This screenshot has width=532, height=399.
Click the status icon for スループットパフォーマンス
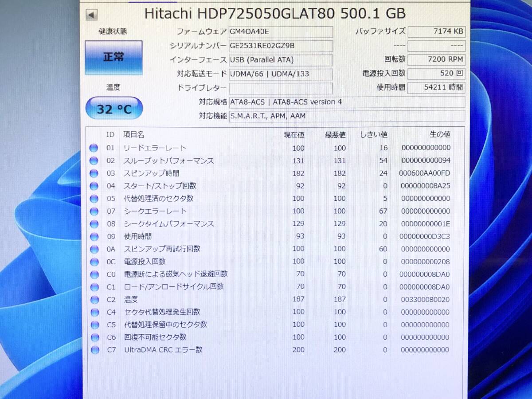pyautogui.click(x=94, y=161)
